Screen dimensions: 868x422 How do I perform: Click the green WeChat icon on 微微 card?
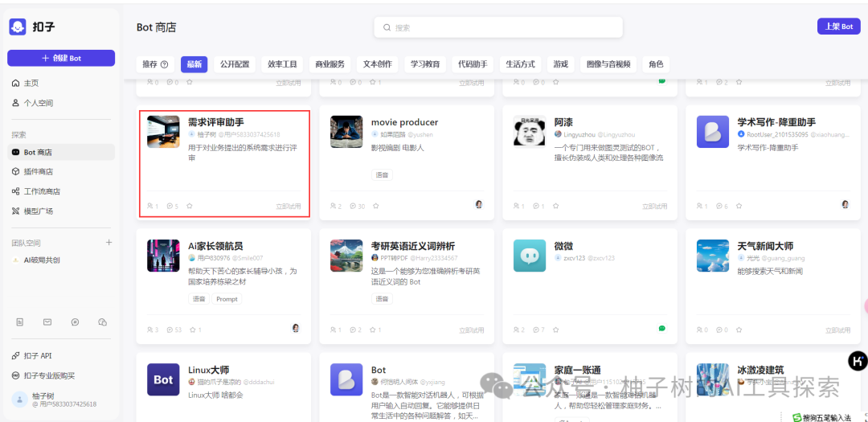(661, 328)
